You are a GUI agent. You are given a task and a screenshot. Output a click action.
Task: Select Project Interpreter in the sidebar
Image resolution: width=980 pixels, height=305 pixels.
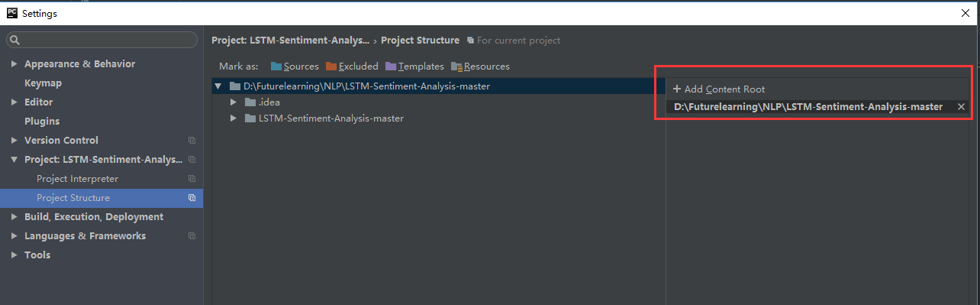[x=77, y=179]
